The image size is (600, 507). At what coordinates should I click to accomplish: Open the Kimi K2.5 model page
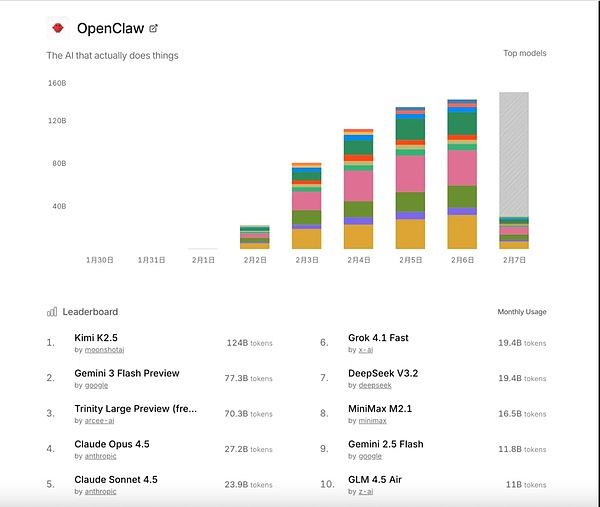(96, 338)
